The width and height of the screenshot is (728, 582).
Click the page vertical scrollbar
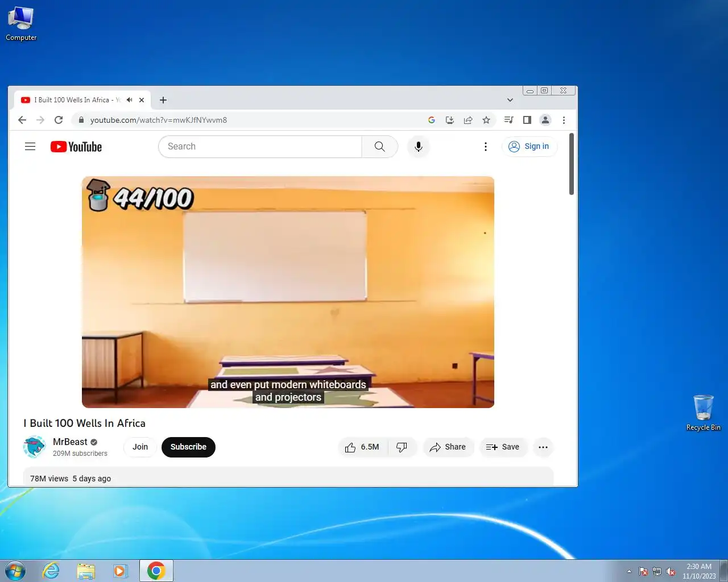coord(572,165)
